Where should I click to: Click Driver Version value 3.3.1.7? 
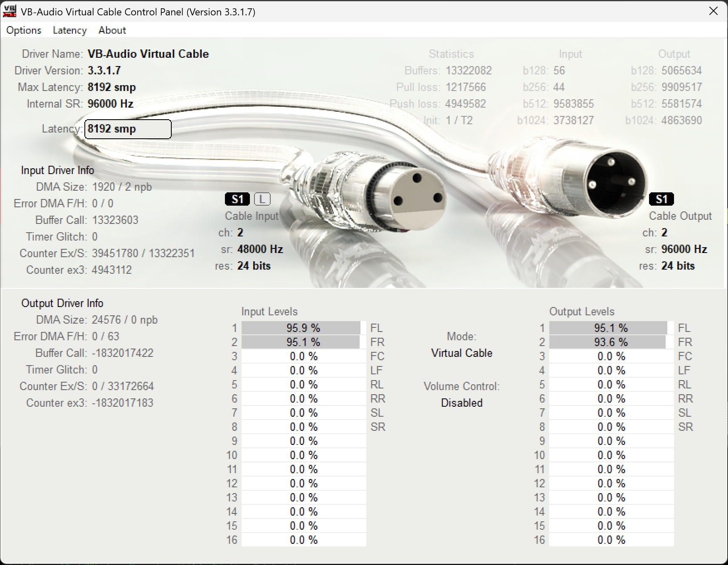point(104,71)
